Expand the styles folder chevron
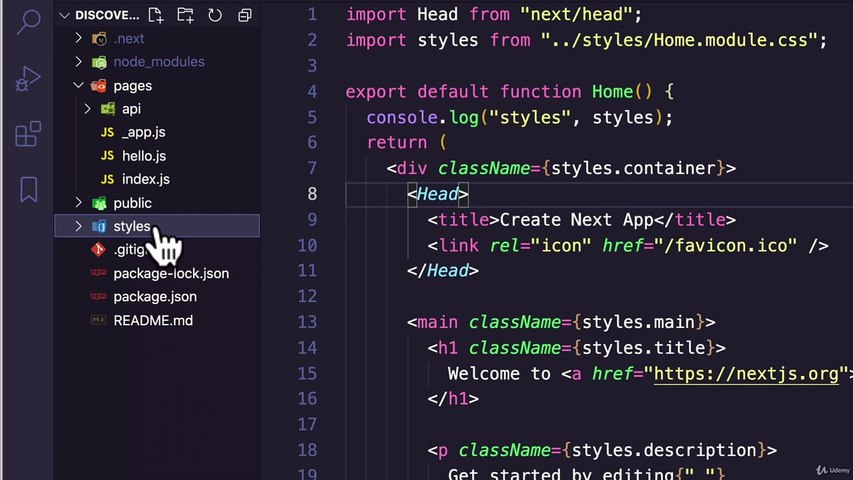The image size is (853, 480). (78, 226)
